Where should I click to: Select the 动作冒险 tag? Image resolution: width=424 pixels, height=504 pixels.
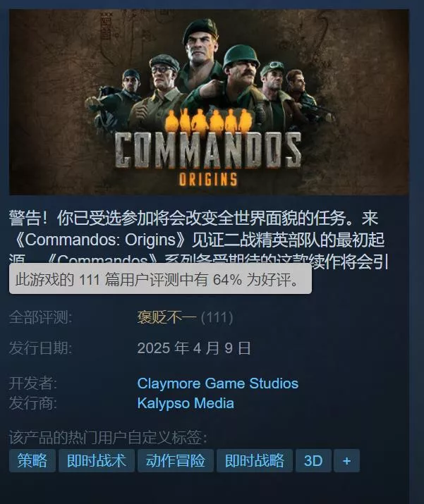[x=176, y=460]
